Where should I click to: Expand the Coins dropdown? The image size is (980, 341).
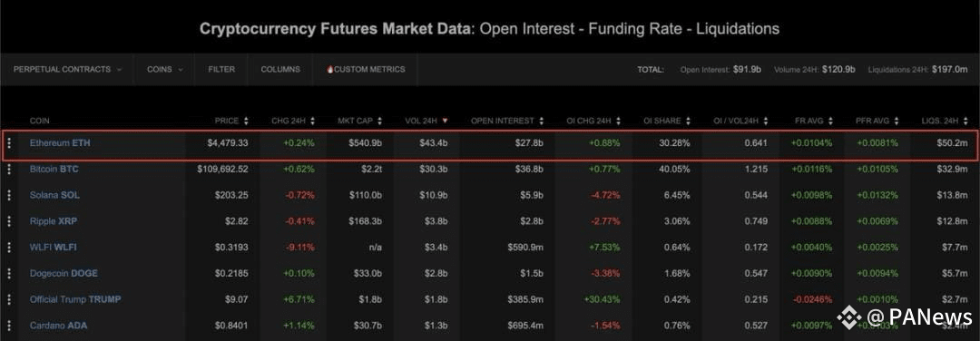click(165, 69)
